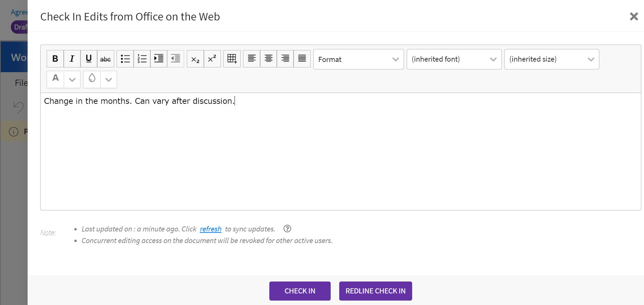Insert a table into the comment
644x305 pixels.
coord(232,59)
